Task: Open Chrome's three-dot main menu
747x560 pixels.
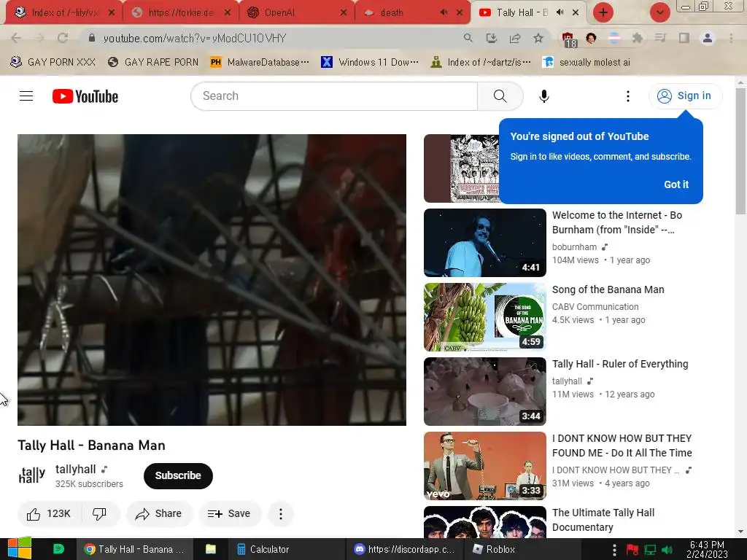Action: (731, 38)
